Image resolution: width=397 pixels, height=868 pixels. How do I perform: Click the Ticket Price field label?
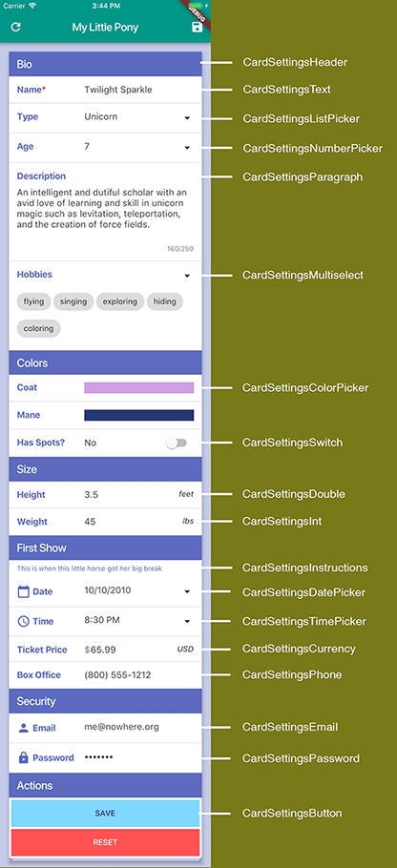[42, 650]
